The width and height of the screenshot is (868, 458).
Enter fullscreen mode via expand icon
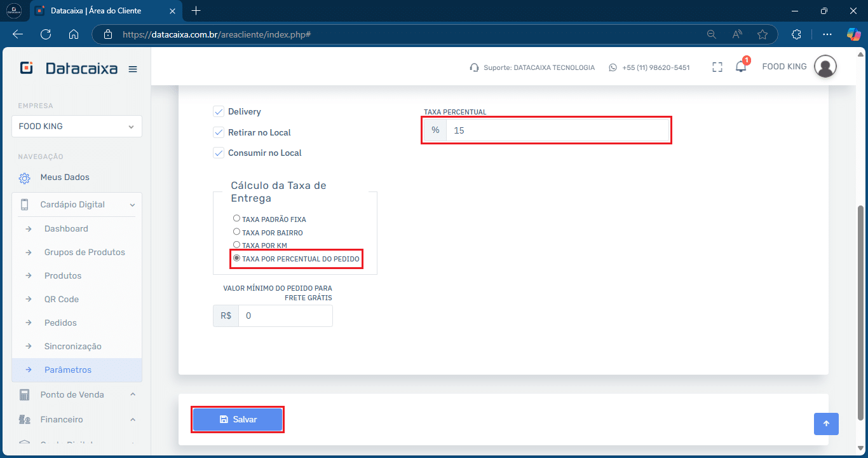pos(717,67)
